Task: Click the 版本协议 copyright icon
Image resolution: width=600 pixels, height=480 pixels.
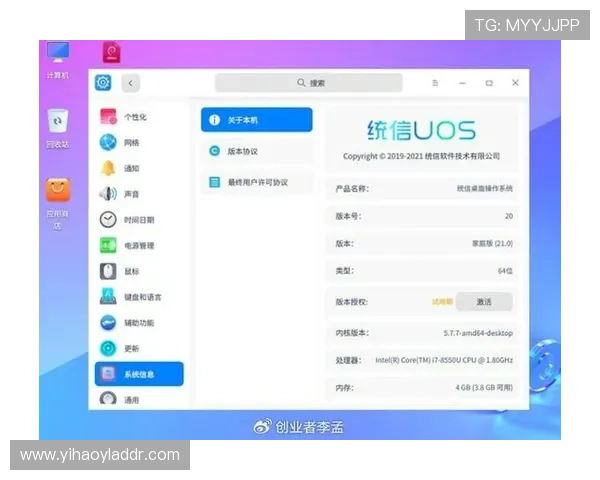Action: (x=215, y=151)
